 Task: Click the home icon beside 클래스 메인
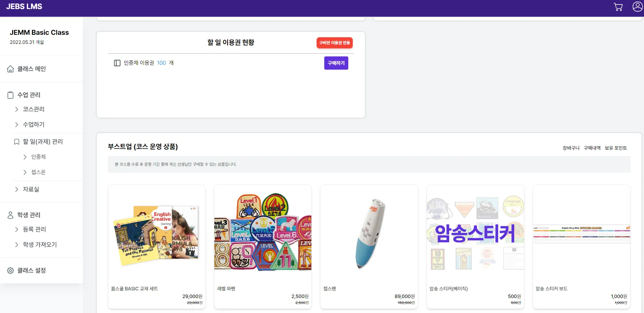(x=10, y=69)
